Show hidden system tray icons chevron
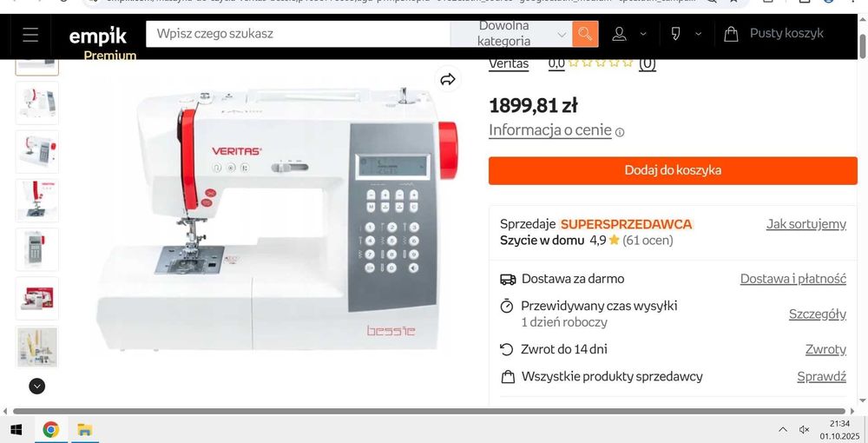This screenshot has height=443, width=868. [783, 430]
